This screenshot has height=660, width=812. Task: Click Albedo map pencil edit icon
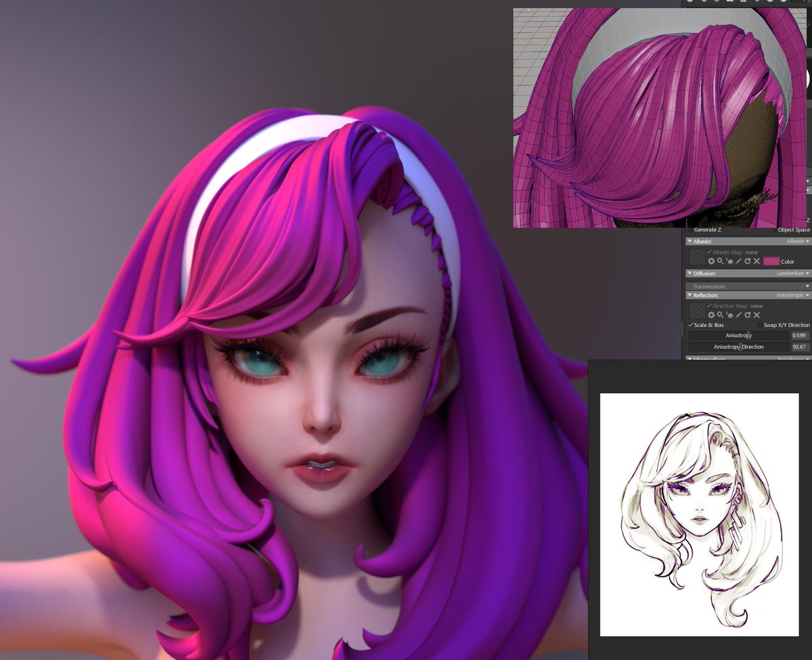click(738, 261)
